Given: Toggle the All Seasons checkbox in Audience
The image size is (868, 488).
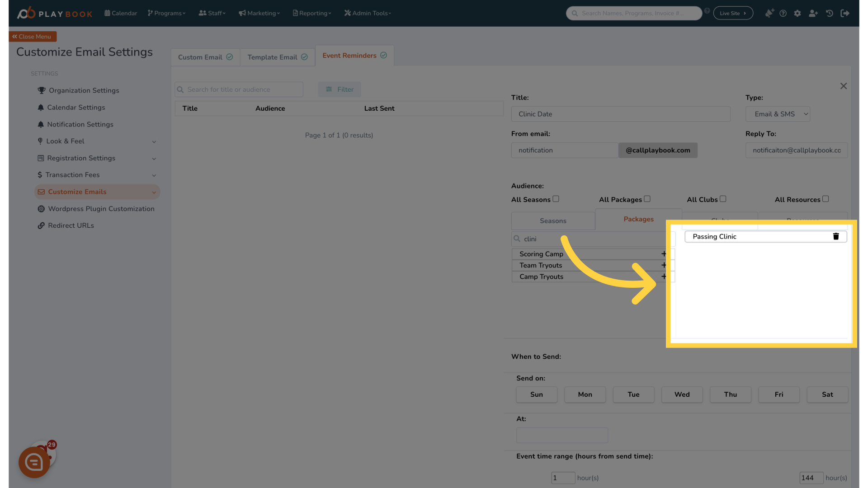Looking at the screenshot, I should click(x=556, y=199).
